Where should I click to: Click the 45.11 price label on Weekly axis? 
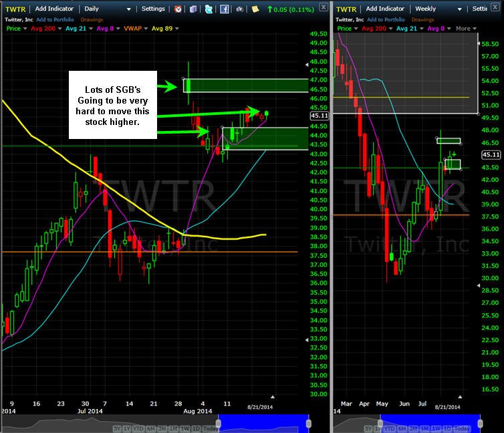tap(491, 155)
